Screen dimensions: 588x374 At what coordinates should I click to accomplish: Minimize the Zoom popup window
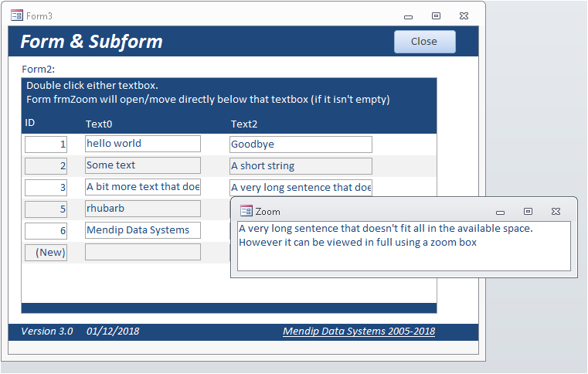point(501,211)
